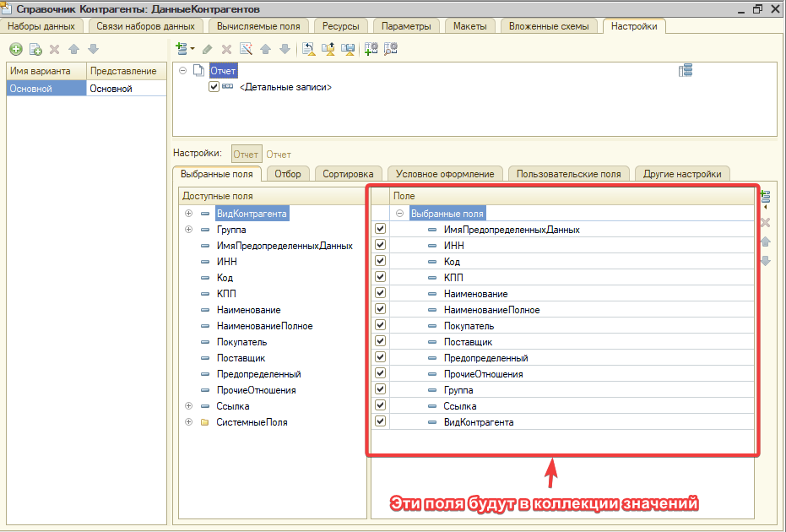
Task: Toggle the Детальные записи checkbox
Action: (x=214, y=87)
